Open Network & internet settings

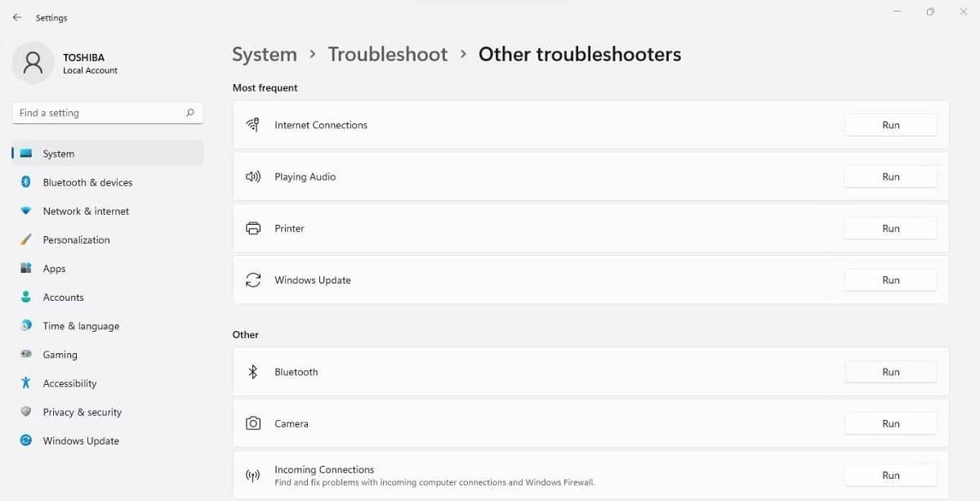click(x=86, y=211)
